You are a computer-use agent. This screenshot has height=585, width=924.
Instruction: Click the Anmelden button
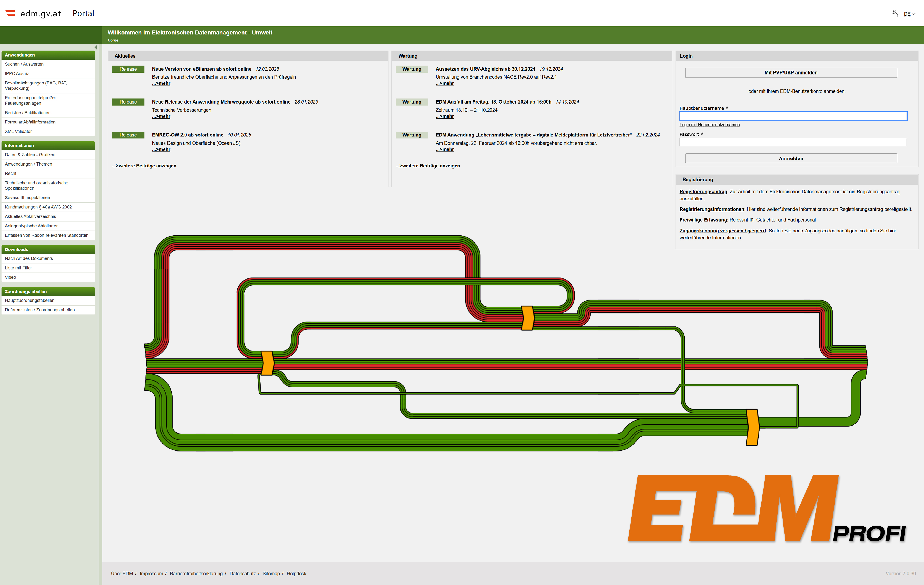(x=791, y=159)
